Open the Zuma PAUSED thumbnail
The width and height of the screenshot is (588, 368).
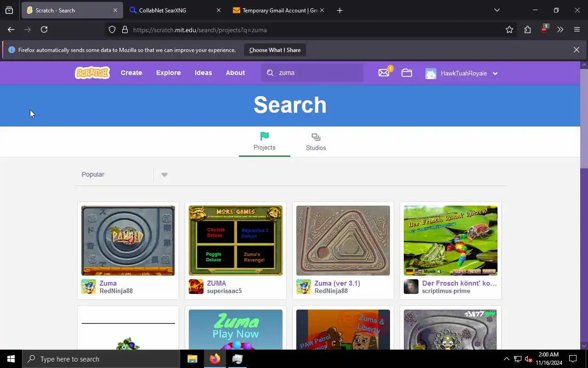pyautogui.click(x=128, y=241)
